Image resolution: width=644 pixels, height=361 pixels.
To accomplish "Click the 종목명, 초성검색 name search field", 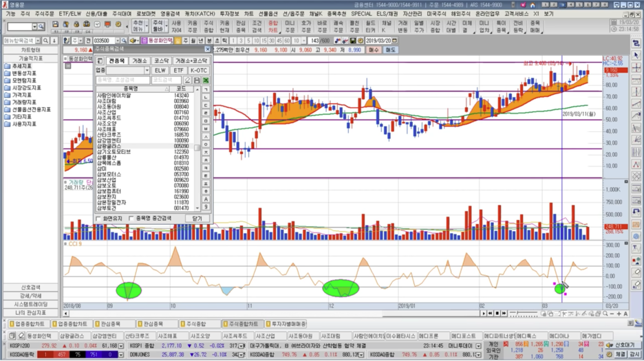I will pyautogui.click(x=122, y=80).
